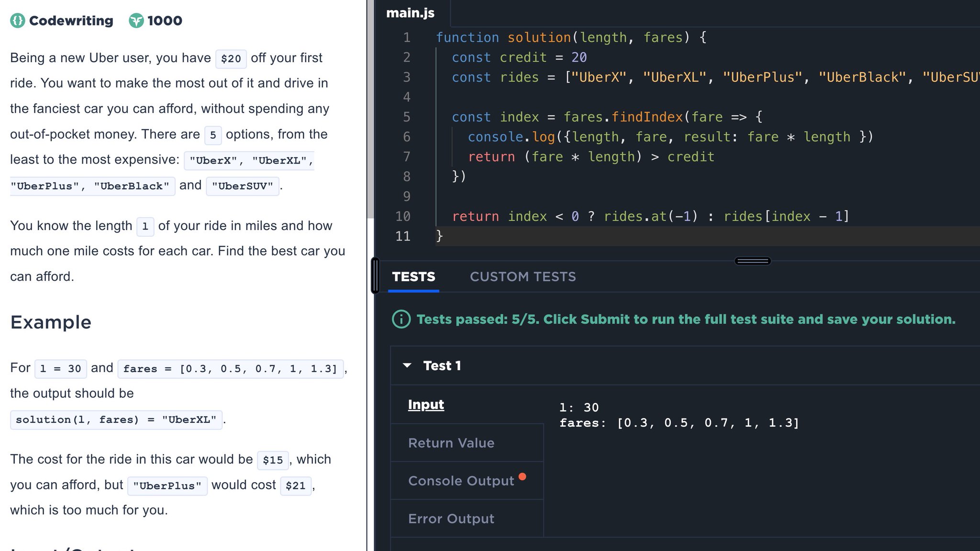Collapse the Test 1 disclosure triangle
The height and width of the screenshot is (551, 980).
(x=407, y=365)
